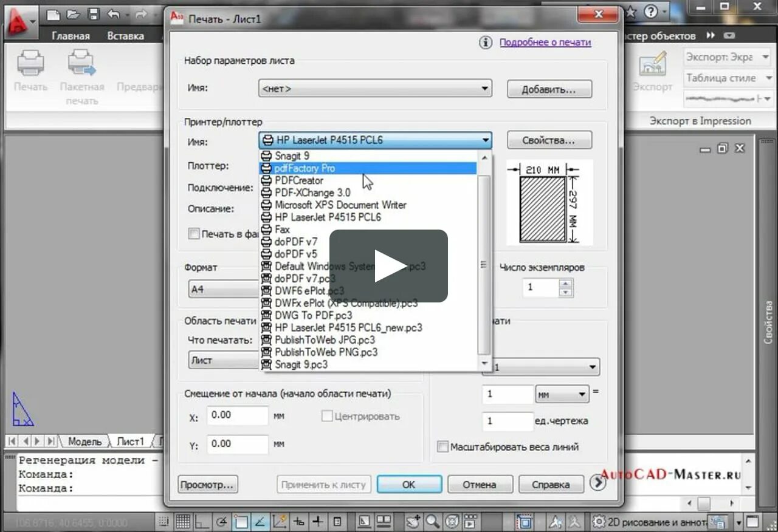This screenshot has width=778, height=532.
Task: Toggle Quick Properties in the status bar
Action: [337, 522]
